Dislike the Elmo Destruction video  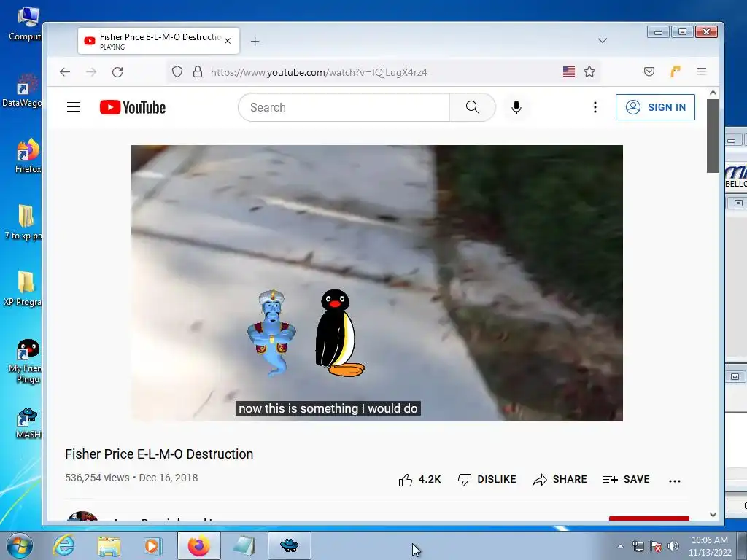(x=487, y=480)
